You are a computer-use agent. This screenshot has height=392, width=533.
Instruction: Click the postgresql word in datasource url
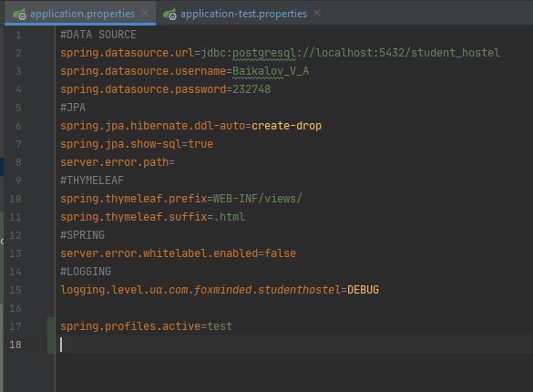(x=264, y=53)
